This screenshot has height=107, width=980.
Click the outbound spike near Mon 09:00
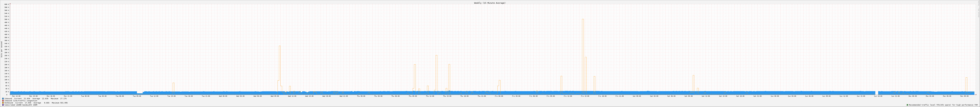(x=966, y=84)
